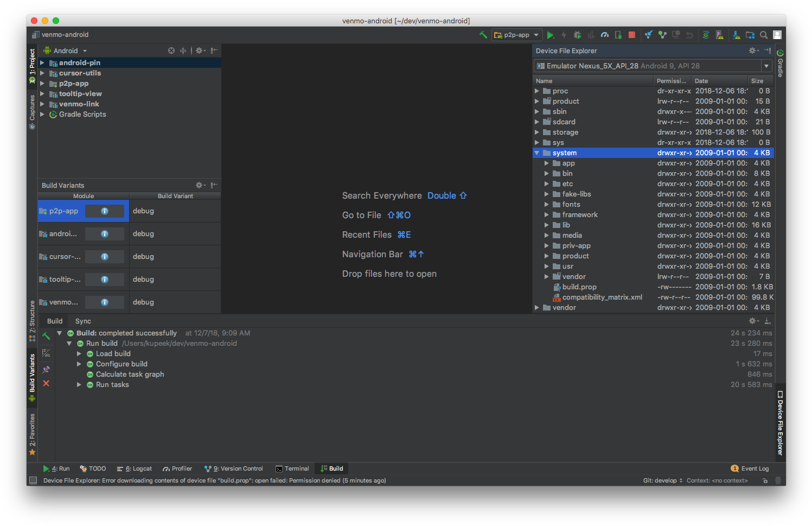This screenshot has height=526, width=812.
Task: Update project from VCS blue arrow icon
Action: click(649, 35)
